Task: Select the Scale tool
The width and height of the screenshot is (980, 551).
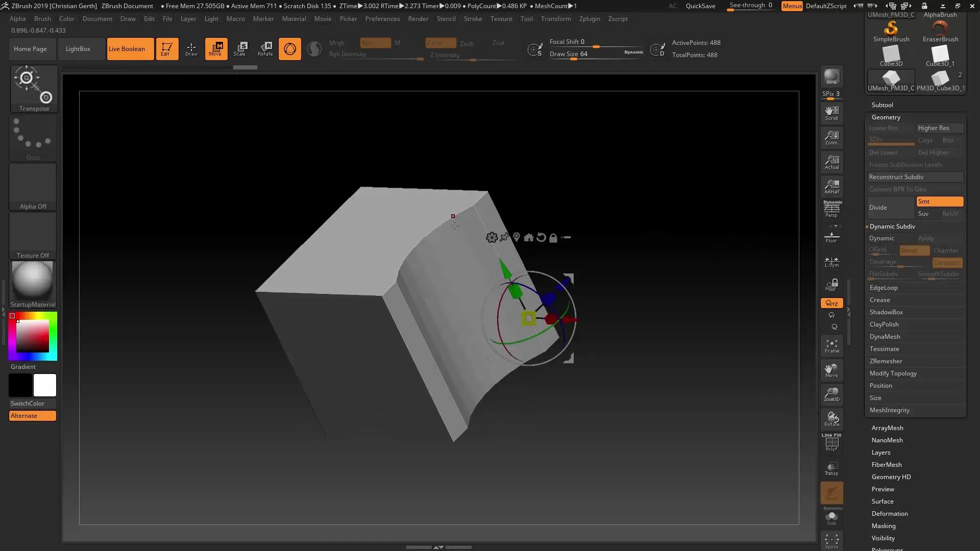Action: pos(240,49)
